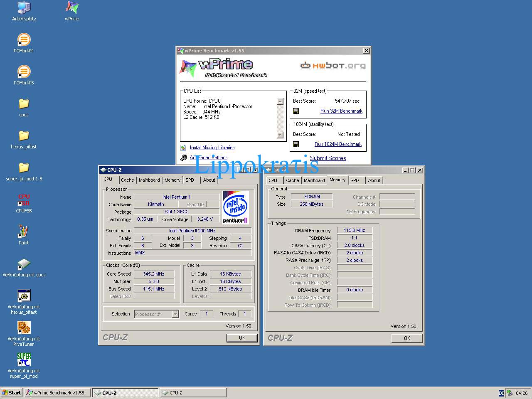The width and height of the screenshot is (532, 399).
Task: Open Paint desktop shortcut
Action: click(x=24, y=235)
